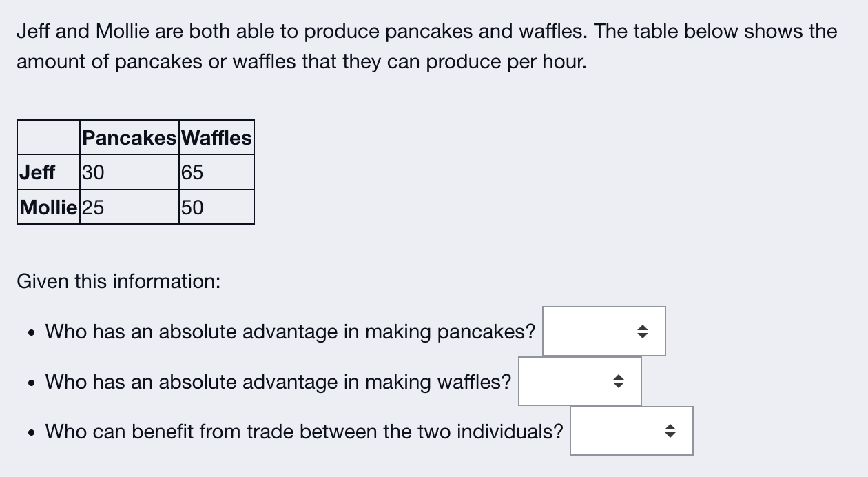Click the Mollie row label in the table

[47, 207]
